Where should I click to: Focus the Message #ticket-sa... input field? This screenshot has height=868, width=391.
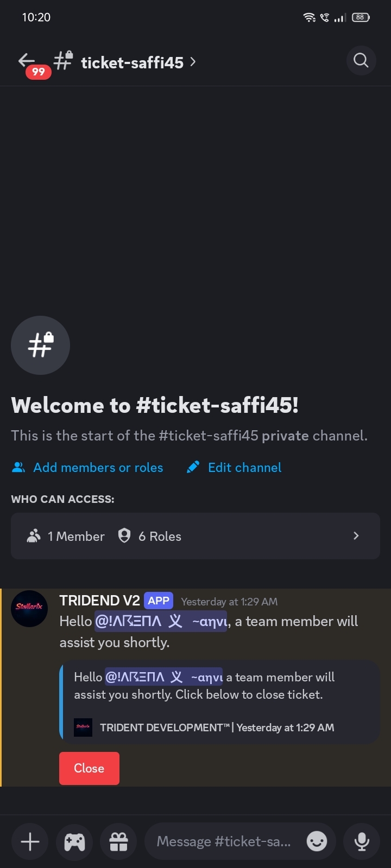click(x=224, y=841)
